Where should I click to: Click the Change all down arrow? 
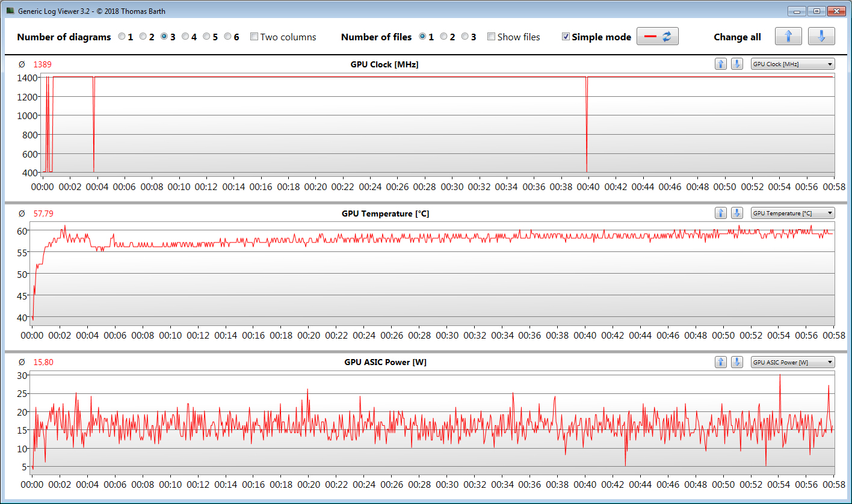[x=821, y=37]
